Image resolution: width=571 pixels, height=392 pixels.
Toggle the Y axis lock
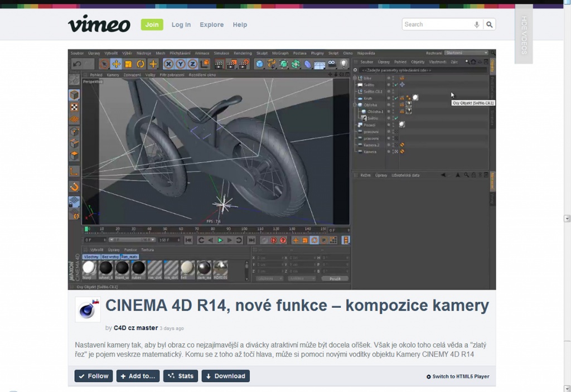point(180,65)
